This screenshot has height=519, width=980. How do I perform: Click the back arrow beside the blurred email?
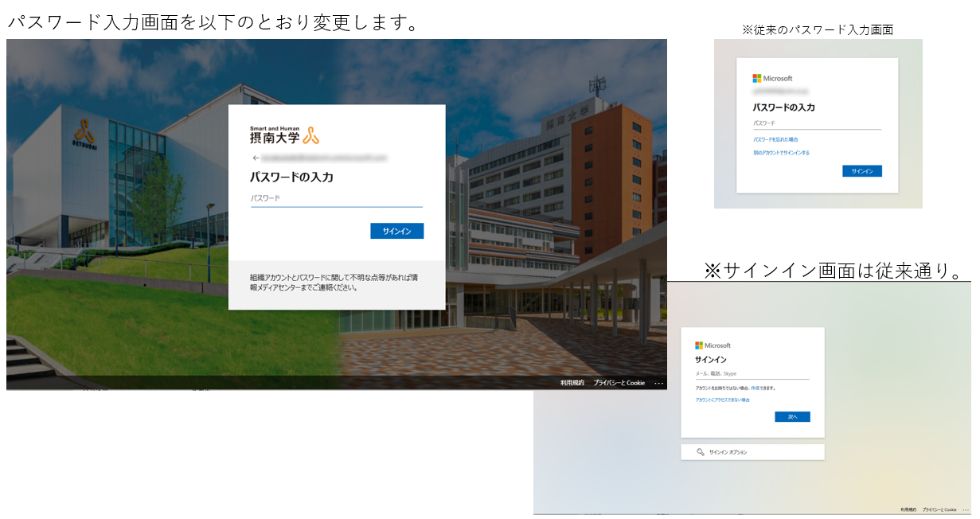pos(255,158)
